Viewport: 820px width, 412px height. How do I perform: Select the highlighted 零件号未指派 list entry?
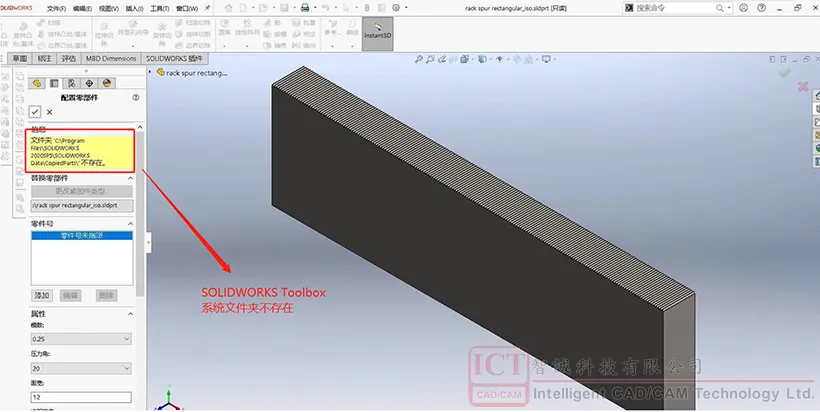tap(82, 236)
